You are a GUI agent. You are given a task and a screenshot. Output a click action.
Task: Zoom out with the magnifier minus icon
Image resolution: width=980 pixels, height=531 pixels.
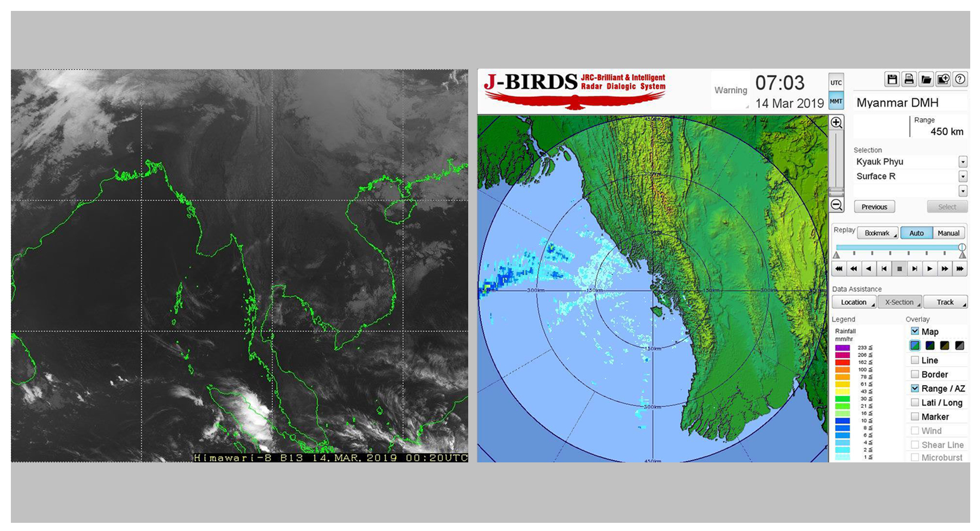coord(836,205)
